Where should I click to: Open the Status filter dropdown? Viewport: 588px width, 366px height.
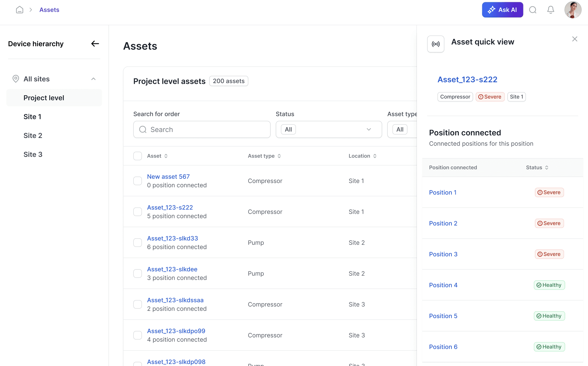pos(329,129)
